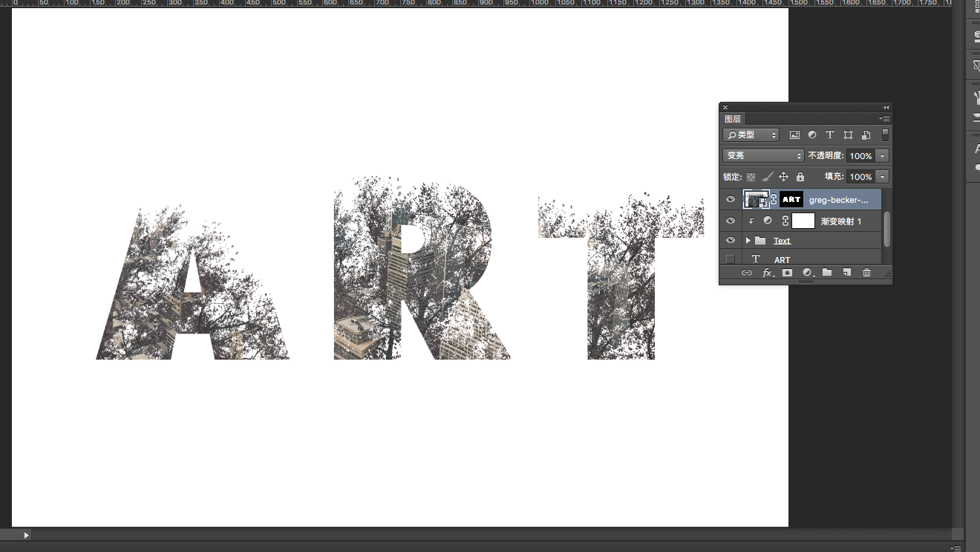Click chain link icon on 渐变映射 1 layer

(x=785, y=221)
